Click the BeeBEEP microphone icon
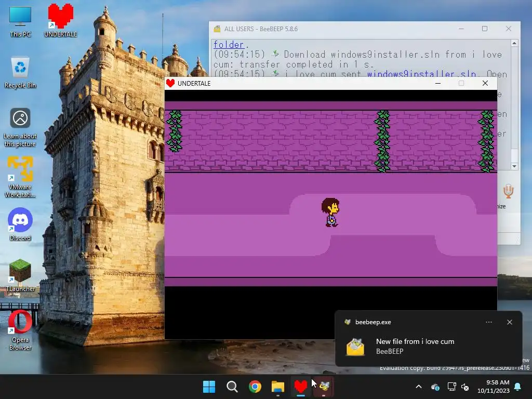 (508, 191)
